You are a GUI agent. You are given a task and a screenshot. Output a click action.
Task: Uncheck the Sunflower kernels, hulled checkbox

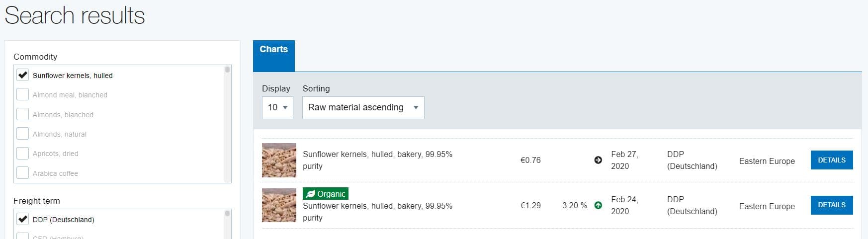[22, 75]
